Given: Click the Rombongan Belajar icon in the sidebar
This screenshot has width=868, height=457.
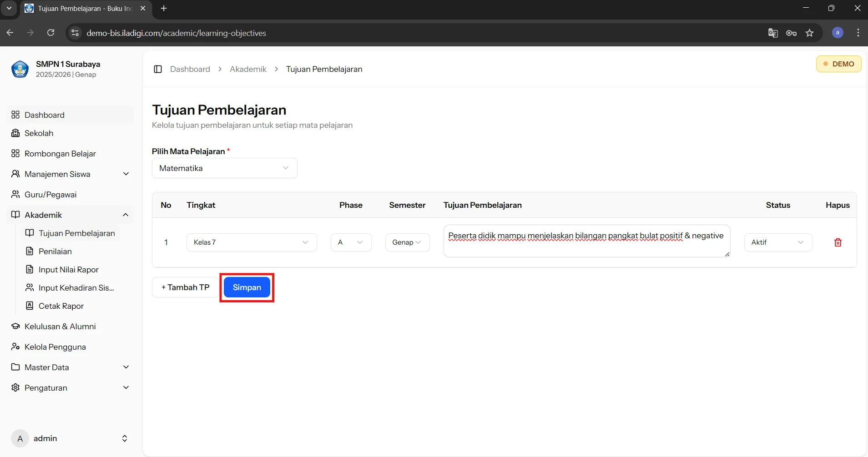Looking at the screenshot, I should click(15, 153).
